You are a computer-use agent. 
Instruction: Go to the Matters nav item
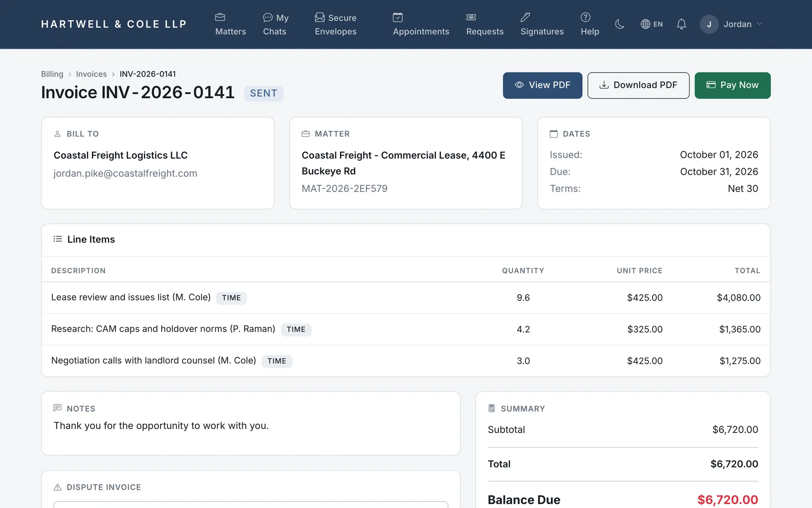tap(230, 24)
